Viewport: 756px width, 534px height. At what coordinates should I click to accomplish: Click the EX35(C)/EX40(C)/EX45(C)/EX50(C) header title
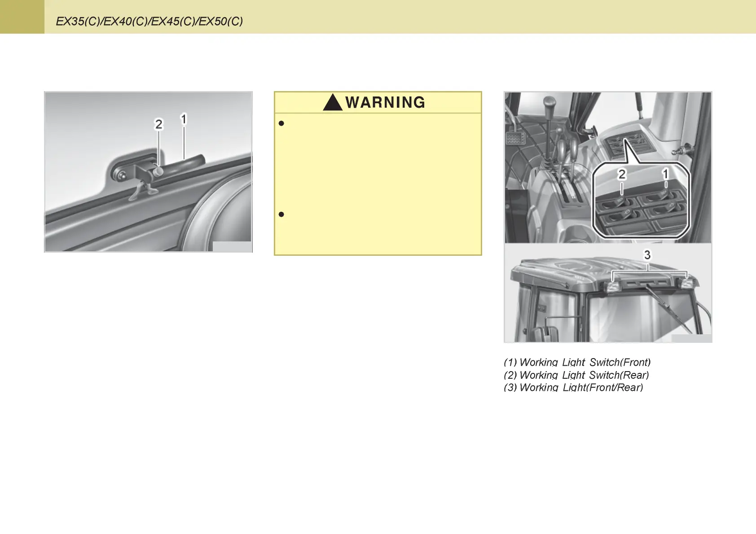pos(149,22)
